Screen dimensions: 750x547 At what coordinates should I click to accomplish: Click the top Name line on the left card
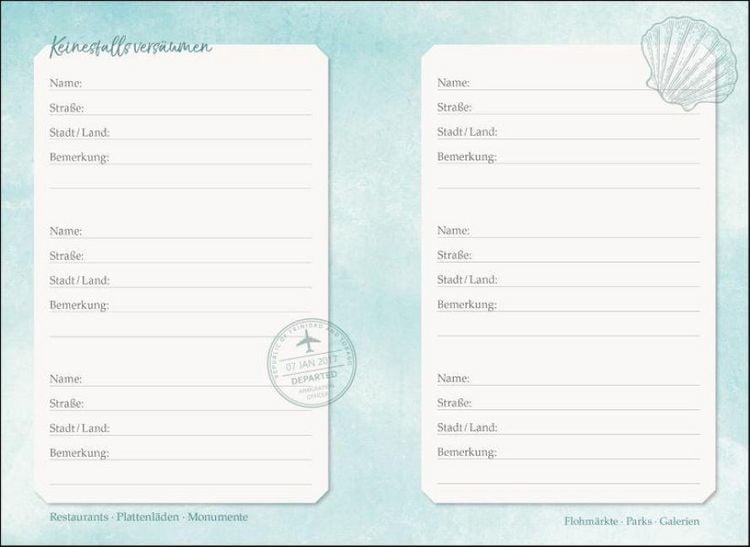tap(180, 83)
